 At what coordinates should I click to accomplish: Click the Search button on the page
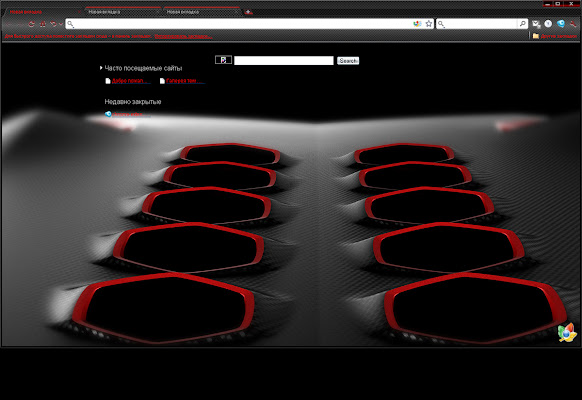[x=348, y=60]
